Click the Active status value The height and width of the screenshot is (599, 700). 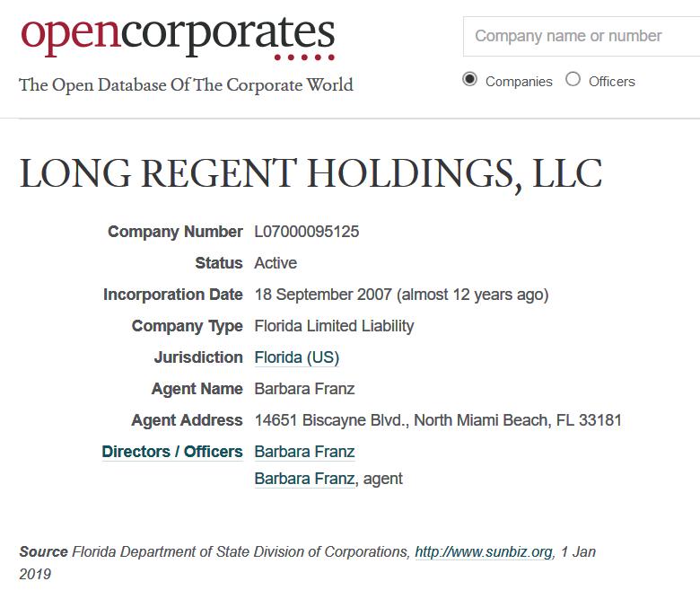pos(276,263)
